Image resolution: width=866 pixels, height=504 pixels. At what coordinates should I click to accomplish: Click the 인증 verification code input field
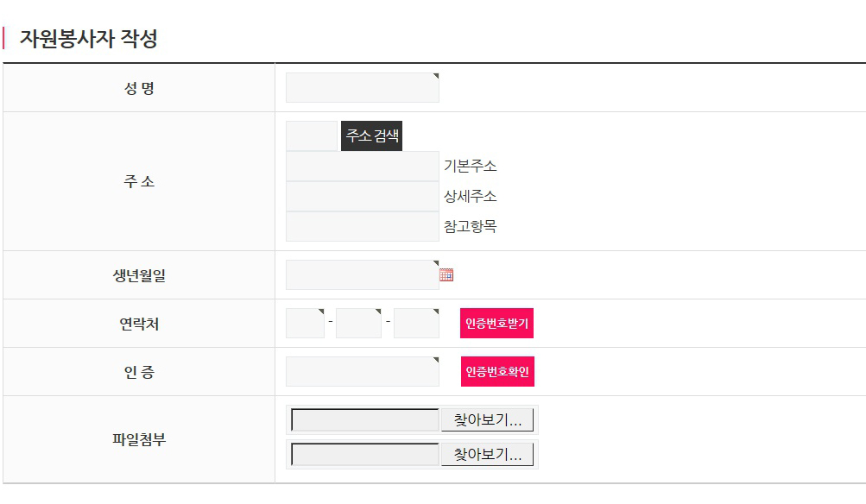(363, 371)
